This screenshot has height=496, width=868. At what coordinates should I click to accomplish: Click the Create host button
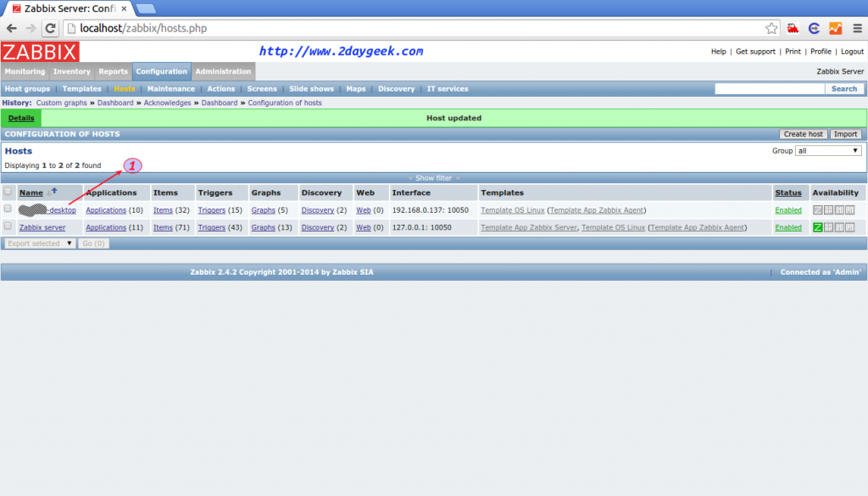805,133
